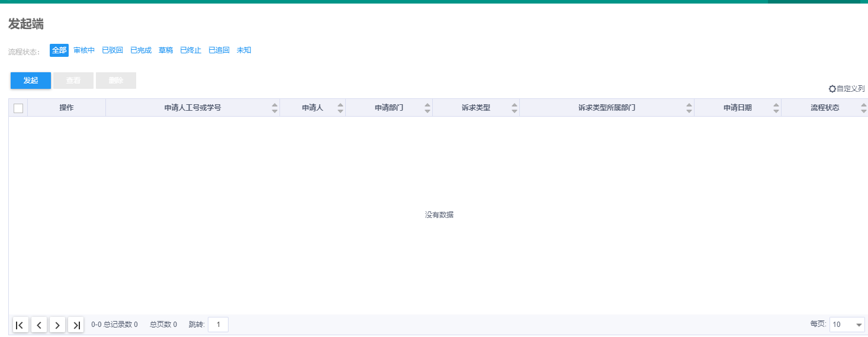
Task: Filter by 审核中 status tab
Action: pyautogui.click(x=84, y=50)
